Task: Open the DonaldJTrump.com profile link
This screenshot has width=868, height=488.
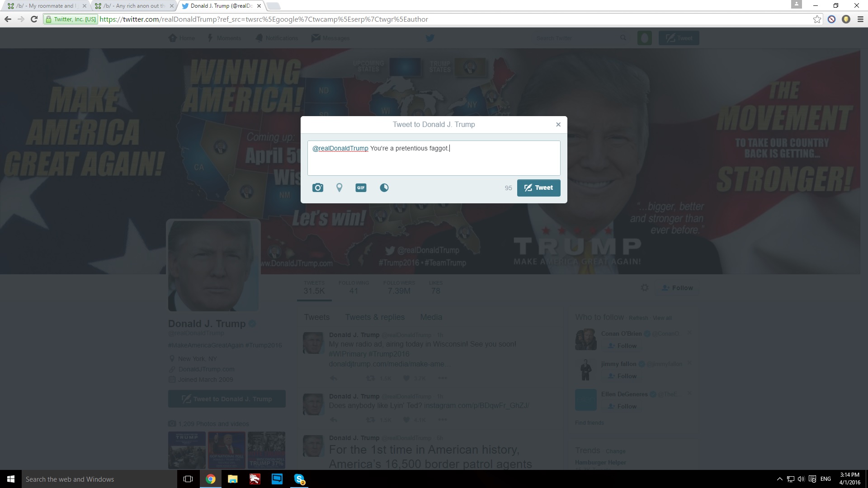Action: [206, 369]
